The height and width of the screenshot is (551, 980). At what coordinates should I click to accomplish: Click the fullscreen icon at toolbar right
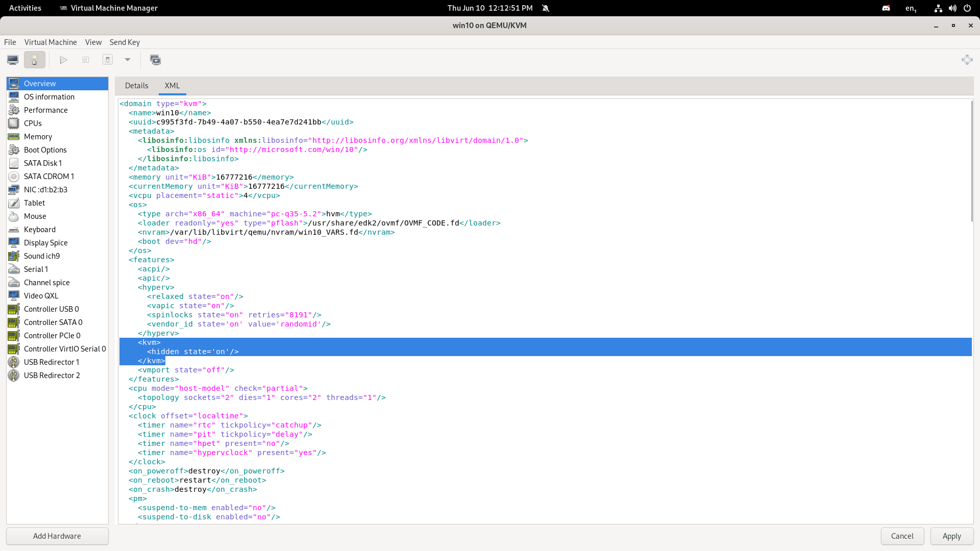[967, 60]
